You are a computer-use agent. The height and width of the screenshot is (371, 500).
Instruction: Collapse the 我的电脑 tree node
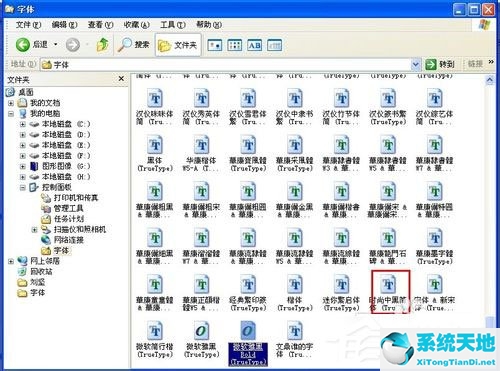(x=11, y=114)
